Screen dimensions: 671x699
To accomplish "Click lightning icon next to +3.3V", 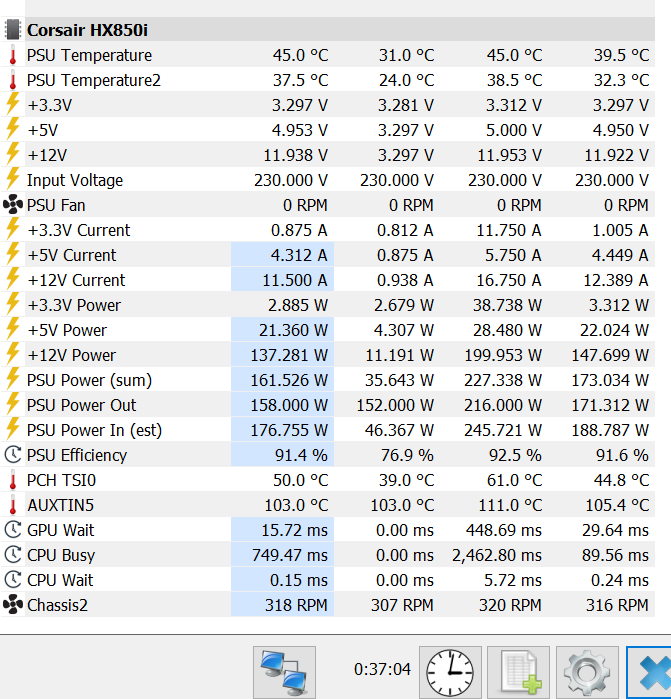I will (13, 104).
